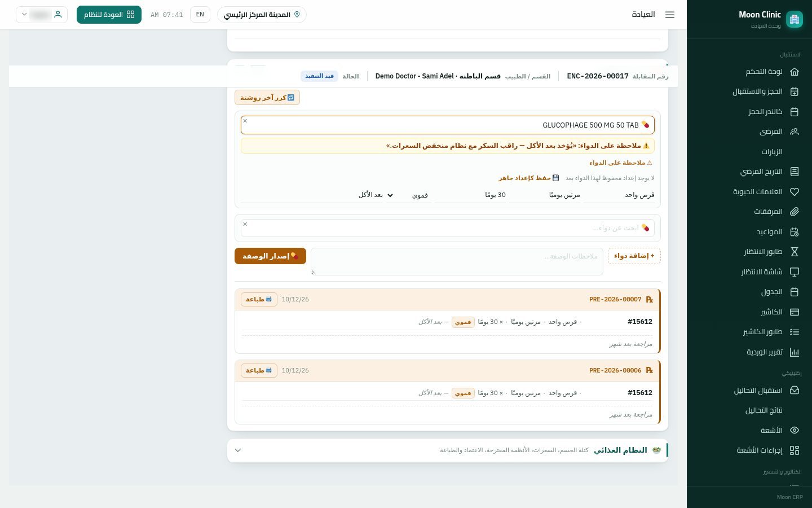This screenshot has height=508, width=812.
Task: Click the مرتين يوميًا frequency field
Action: [x=546, y=195]
